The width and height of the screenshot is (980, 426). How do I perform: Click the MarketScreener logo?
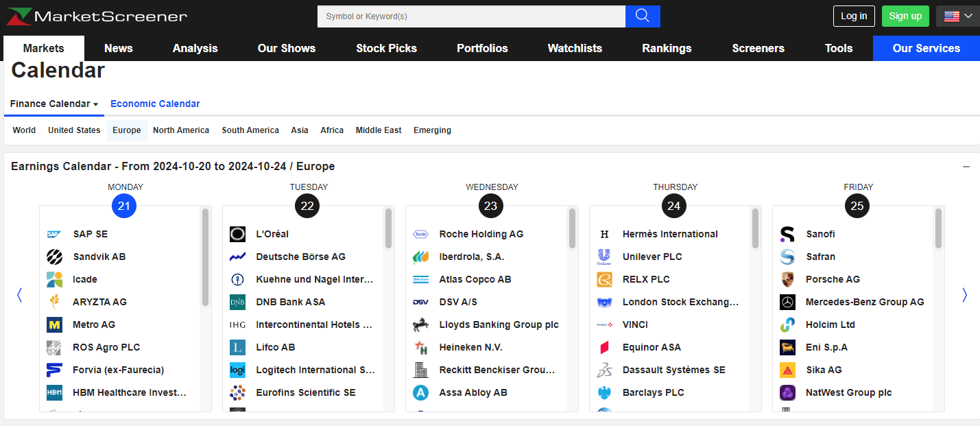coord(97,16)
